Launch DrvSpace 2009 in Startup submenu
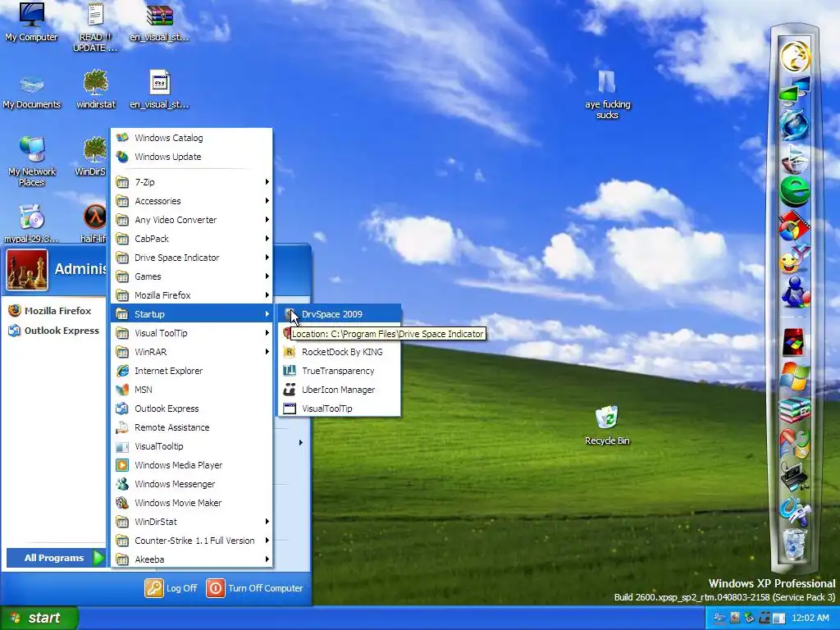840x630 pixels. tap(340, 314)
